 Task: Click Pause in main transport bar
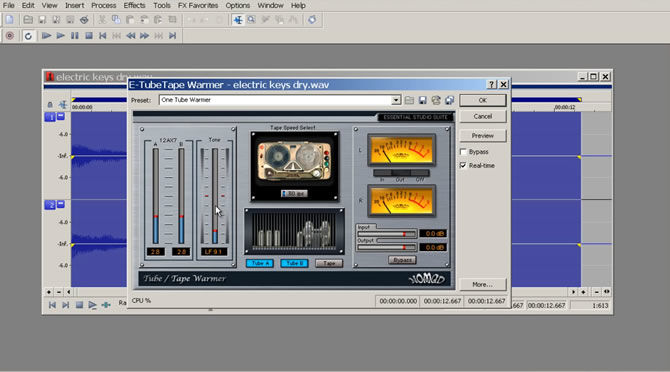point(74,35)
